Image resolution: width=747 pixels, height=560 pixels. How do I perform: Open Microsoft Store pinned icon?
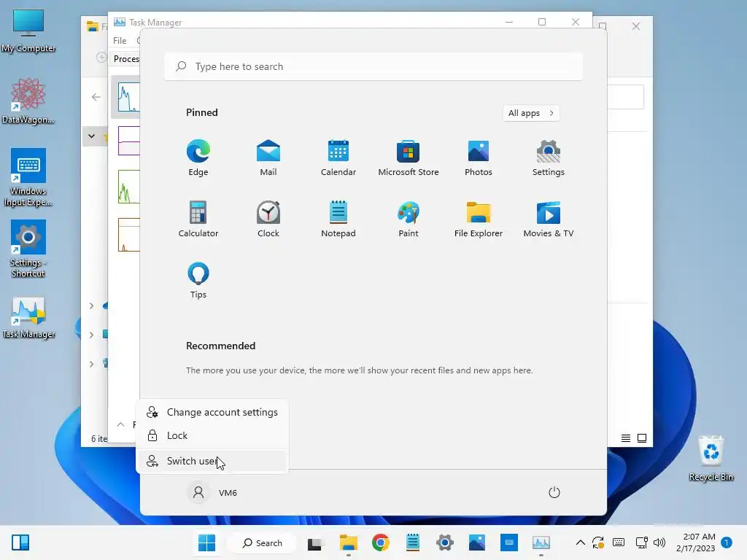409,157
